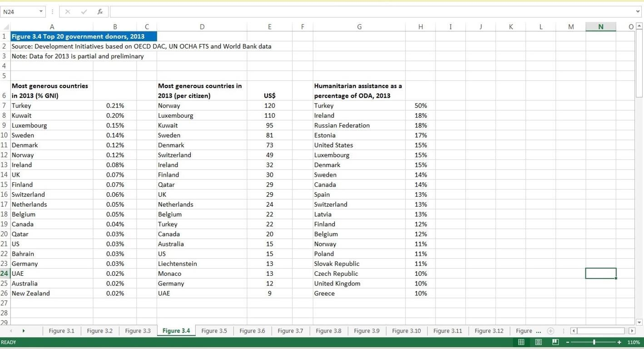644x349 pixels.
Task: Click the Greece cell
Action: tap(359, 294)
